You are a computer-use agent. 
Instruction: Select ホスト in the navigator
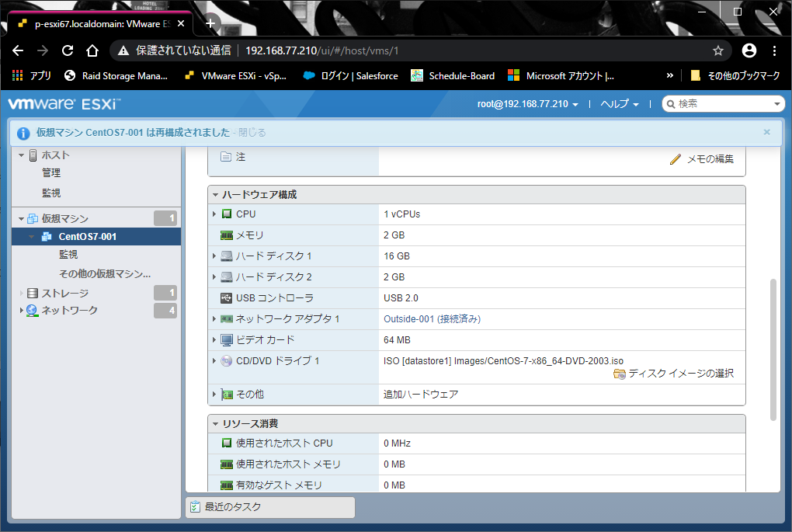(x=56, y=155)
